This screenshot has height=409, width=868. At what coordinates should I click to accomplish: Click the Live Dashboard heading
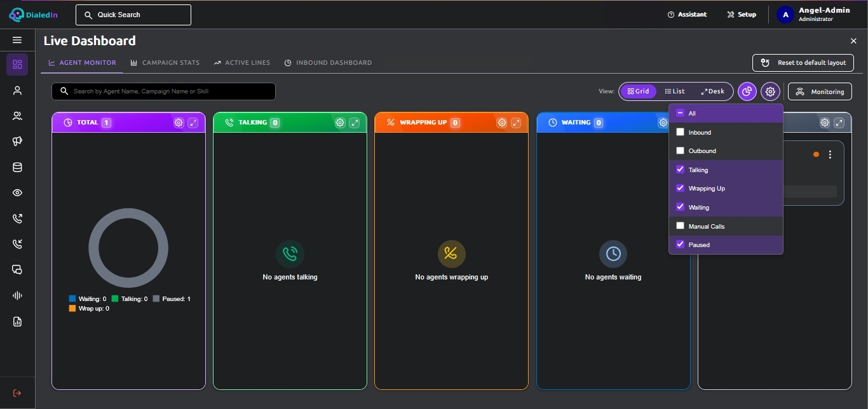(x=90, y=41)
